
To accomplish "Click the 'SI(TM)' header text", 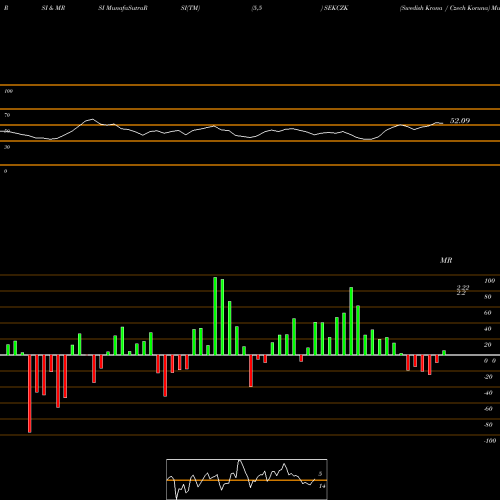I will coord(190,8).
